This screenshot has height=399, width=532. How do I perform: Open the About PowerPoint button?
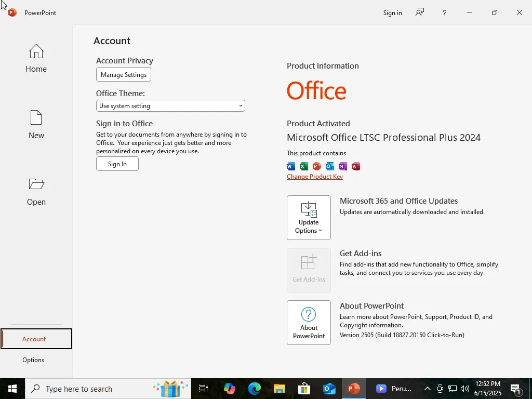pos(309,323)
